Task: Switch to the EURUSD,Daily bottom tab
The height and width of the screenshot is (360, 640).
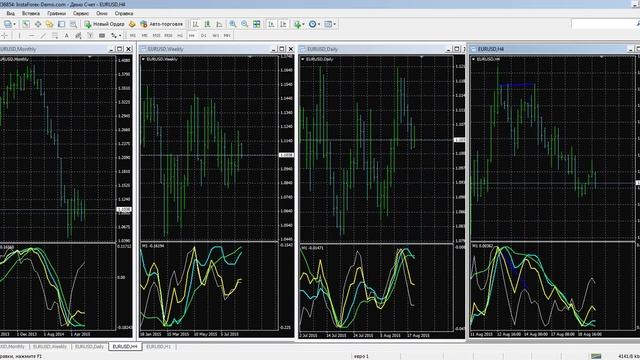Action: [89, 347]
